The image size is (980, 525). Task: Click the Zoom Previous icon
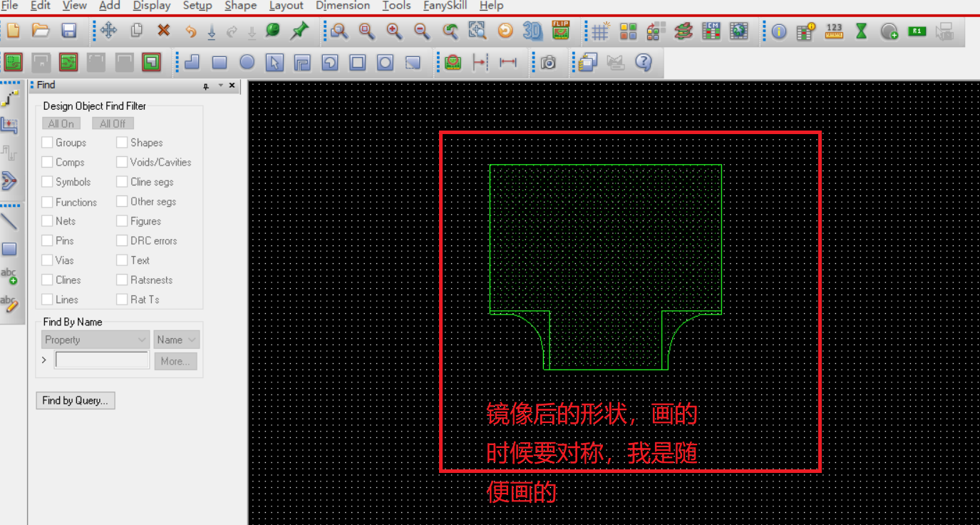coord(450,31)
